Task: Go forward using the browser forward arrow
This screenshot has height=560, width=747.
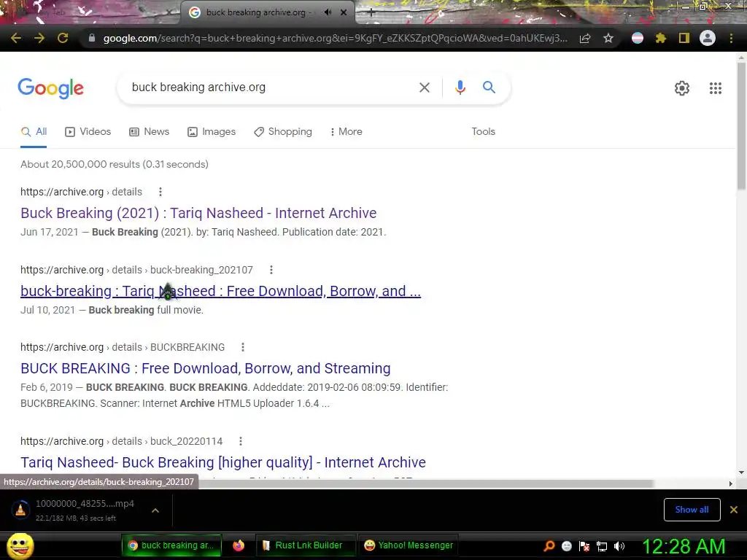Action: (x=39, y=38)
